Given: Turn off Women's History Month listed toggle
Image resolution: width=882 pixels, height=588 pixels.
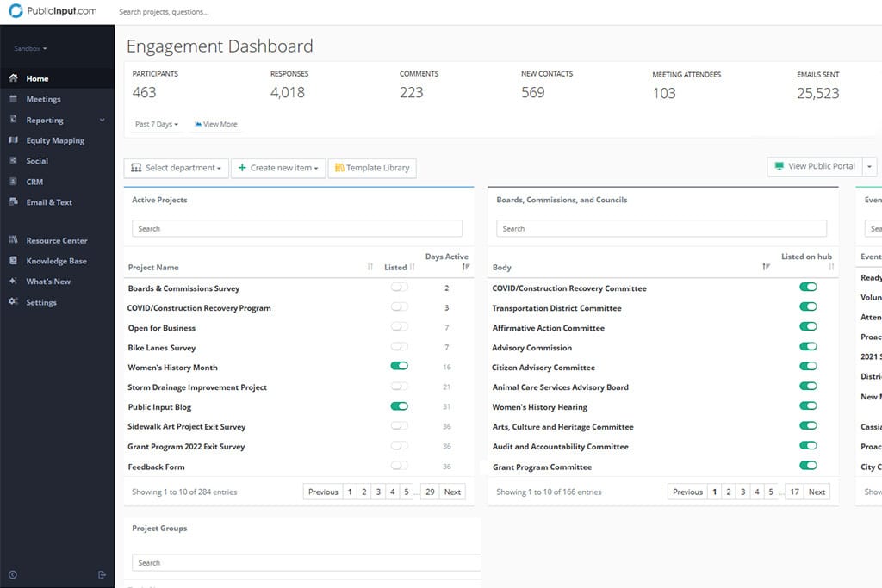Looking at the screenshot, I should (399, 367).
